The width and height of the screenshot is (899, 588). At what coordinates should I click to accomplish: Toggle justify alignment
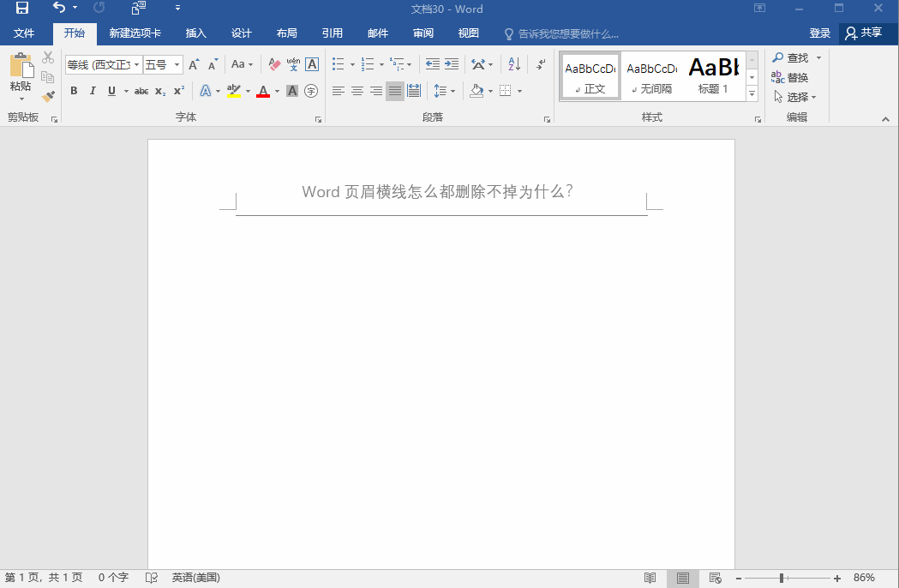tap(395, 91)
